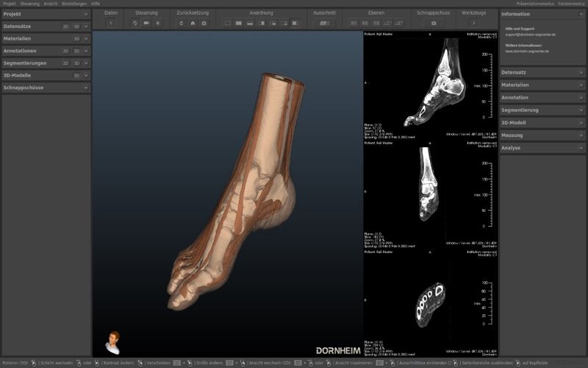Toggle 3D for Materialien in left panel
The height and width of the screenshot is (368, 588).
point(76,39)
